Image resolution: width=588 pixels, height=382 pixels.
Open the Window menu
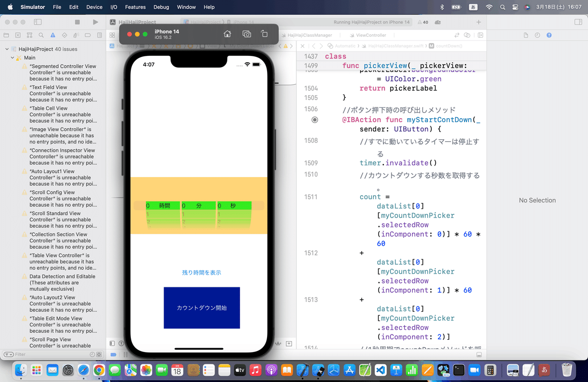[186, 7]
